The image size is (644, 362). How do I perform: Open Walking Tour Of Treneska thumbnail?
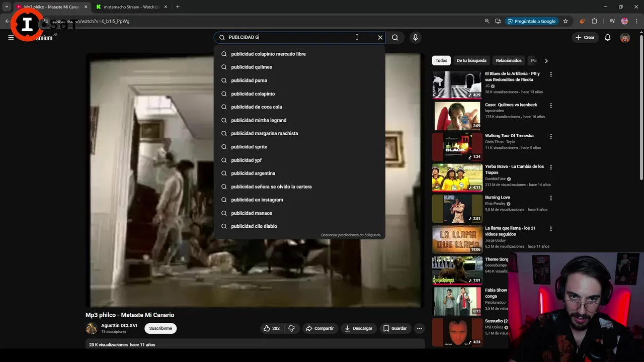click(457, 146)
